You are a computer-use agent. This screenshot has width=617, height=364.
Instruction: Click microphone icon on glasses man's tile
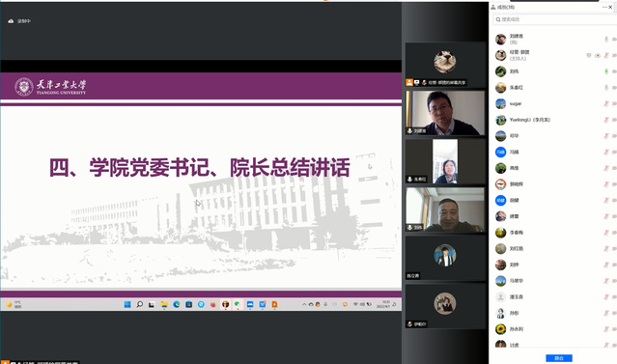[x=409, y=130]
